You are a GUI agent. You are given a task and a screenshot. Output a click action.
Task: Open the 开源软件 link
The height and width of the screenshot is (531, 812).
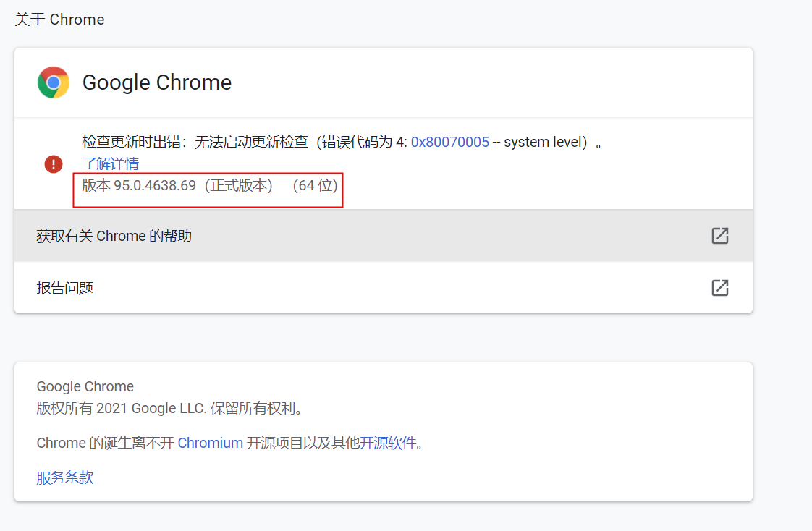pos(388,443)
